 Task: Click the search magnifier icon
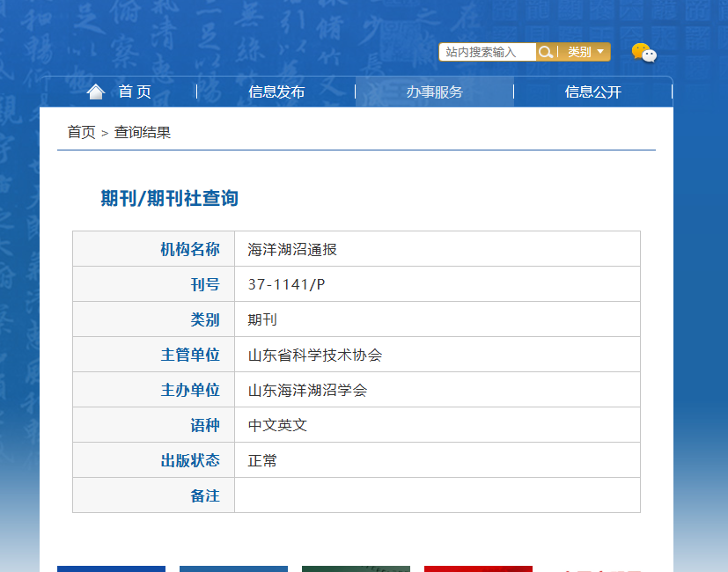546,52
